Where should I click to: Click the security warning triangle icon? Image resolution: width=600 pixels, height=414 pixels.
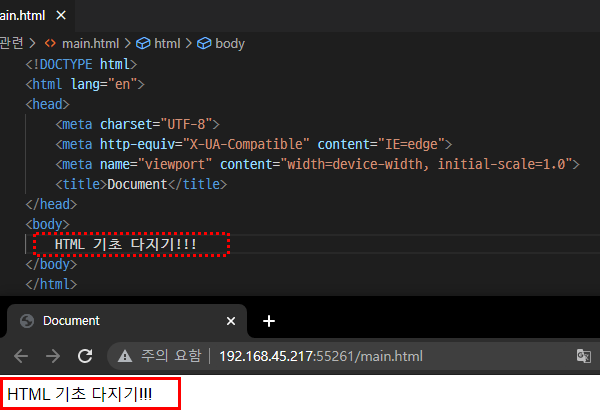(125, 356)
